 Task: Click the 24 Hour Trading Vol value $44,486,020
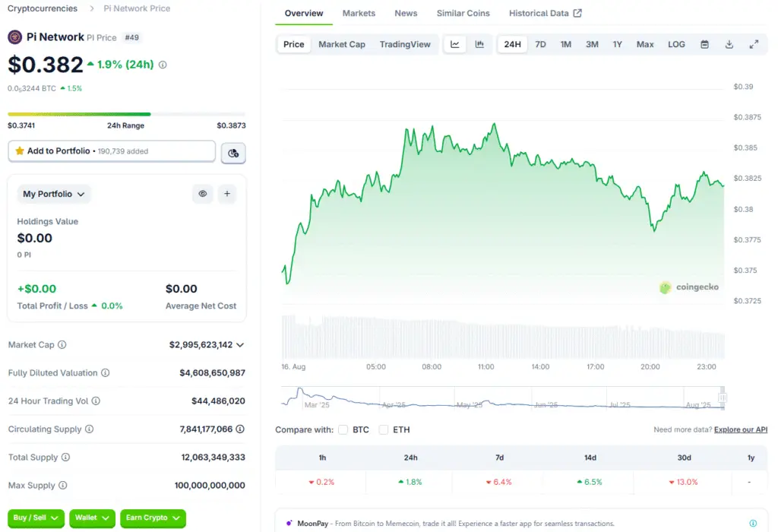tap(218, 401)
